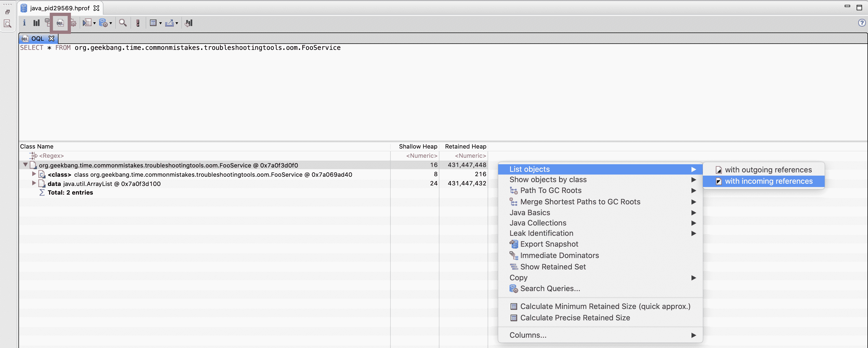The height and width of the screenshot is (348, 868).
Task: Open the Query Browser dropdown arrow
Action: (x=110, y=23)
